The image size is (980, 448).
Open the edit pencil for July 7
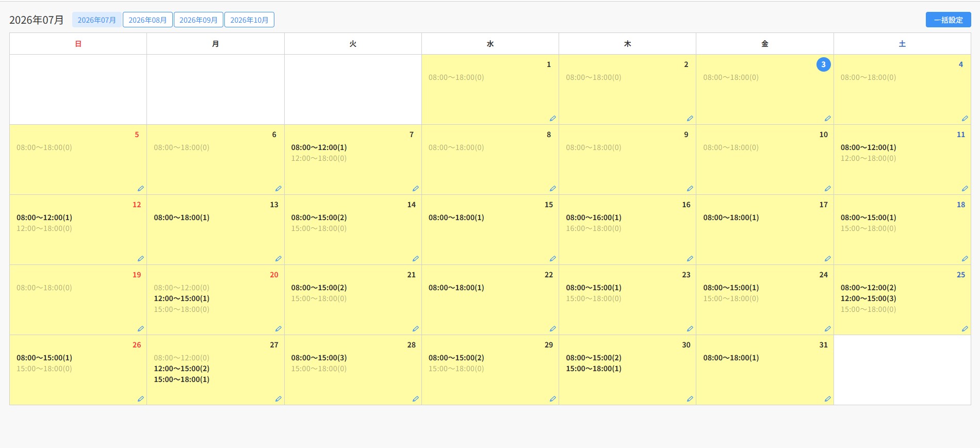click(415, 189)
